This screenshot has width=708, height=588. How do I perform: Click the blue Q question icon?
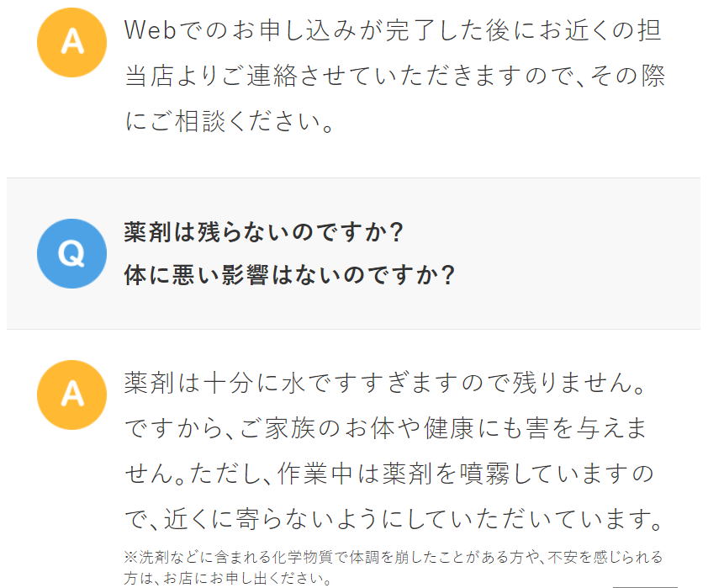coord(72,253)
